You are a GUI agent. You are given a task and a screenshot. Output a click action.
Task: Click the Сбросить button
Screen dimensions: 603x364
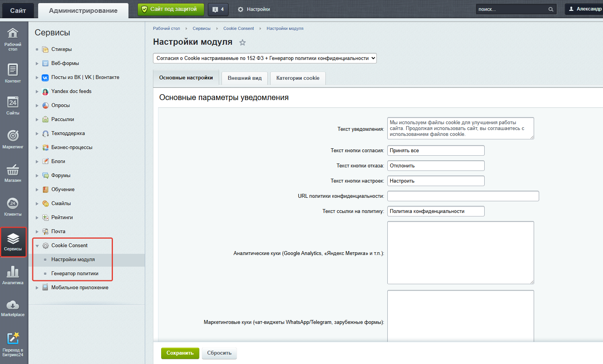point(219,353)
